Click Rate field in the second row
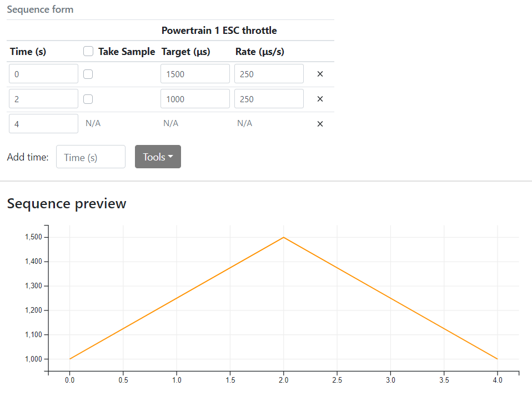532x396 pixels. point(269,99)
